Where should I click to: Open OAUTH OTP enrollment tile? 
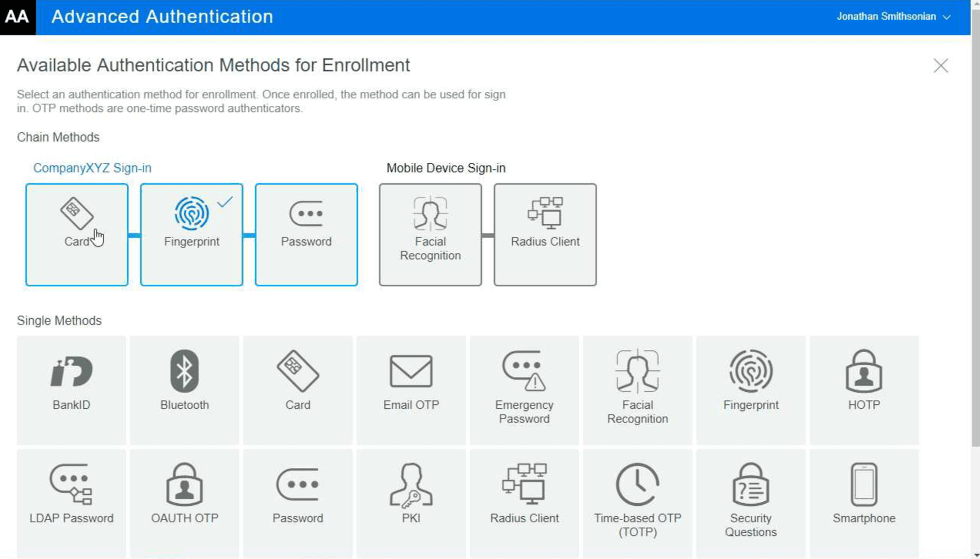tap(184, 504)
